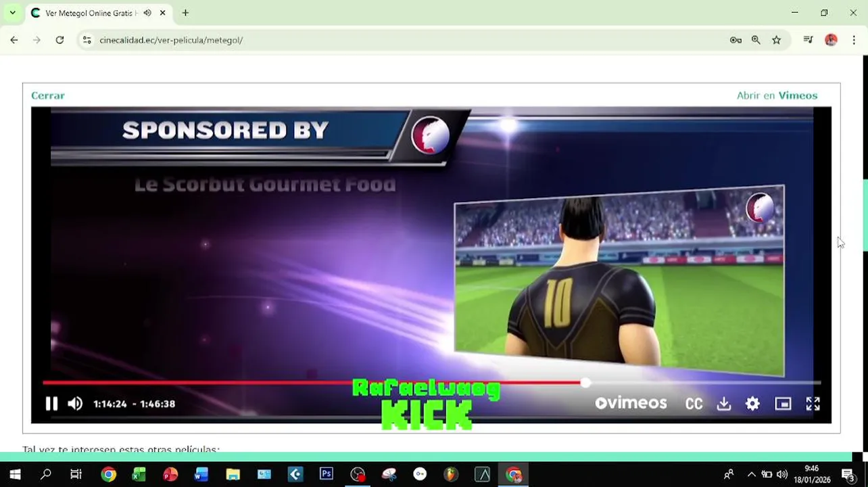Open the player settings gear

tap(752, 404)
